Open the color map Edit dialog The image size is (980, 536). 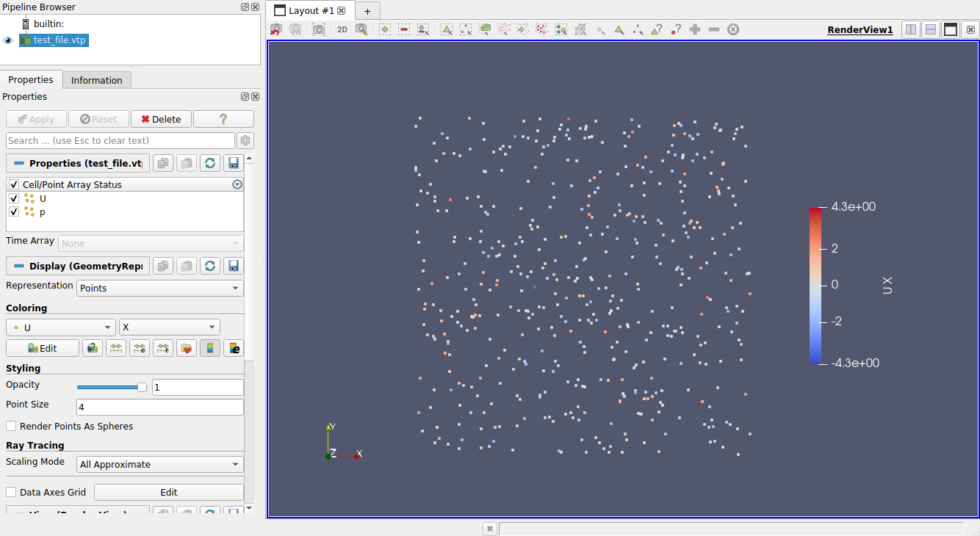[42, 347]
